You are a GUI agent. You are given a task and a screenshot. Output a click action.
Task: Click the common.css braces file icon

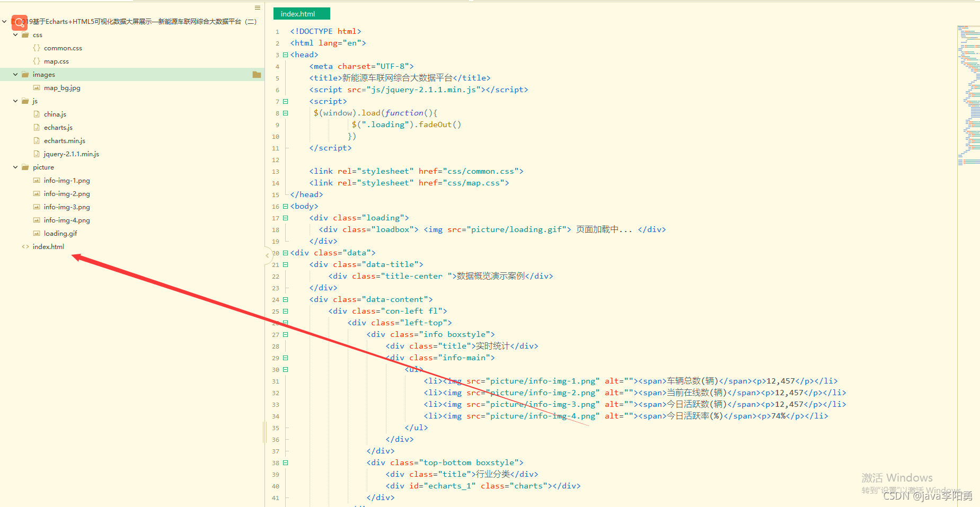pyautogui.click(x=37, y=48)
